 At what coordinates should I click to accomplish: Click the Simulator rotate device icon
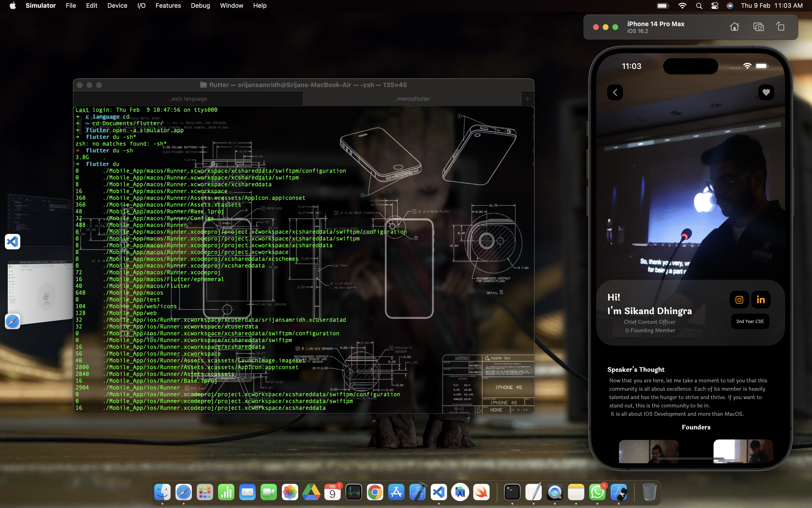pyautogui.click(x=780, y=27)
